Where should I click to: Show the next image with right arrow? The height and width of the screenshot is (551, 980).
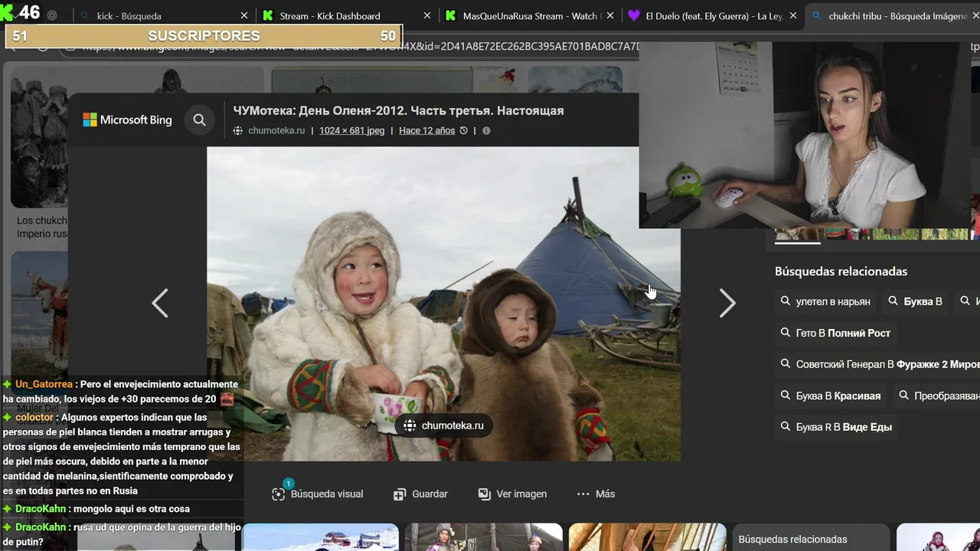[x=727, y=304]
